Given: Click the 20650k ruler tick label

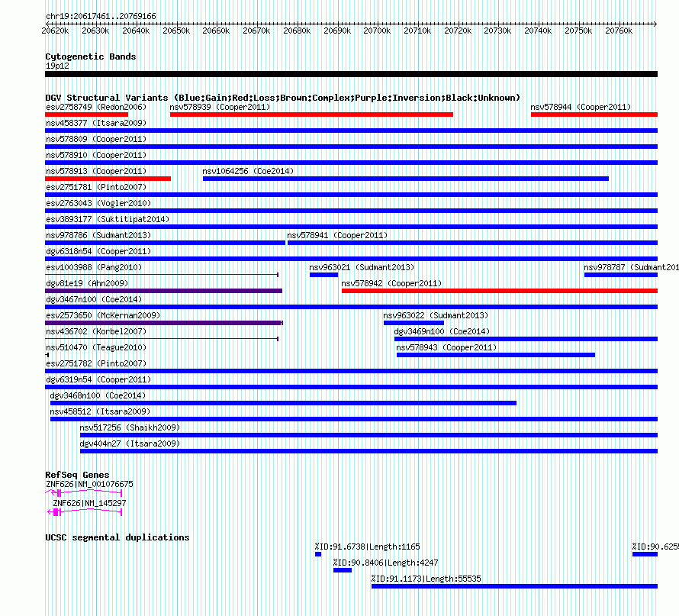Looking at the screenshot, I should tap(176, 31).
